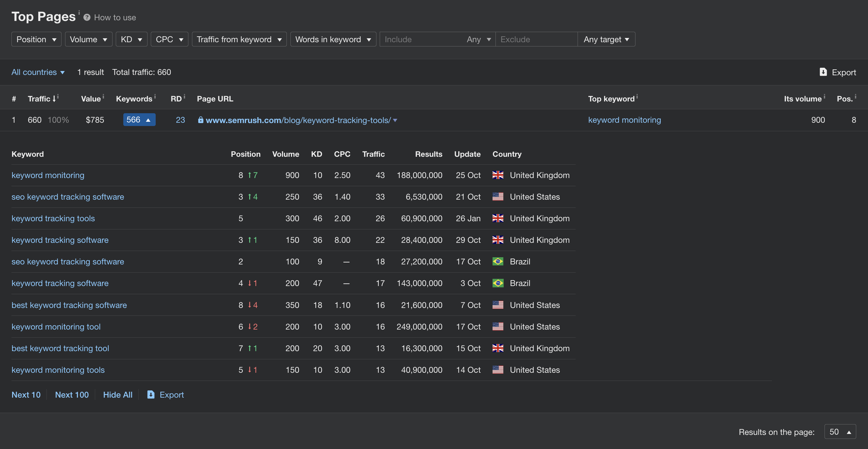Click the 'keyword monitoring tools' keyword
This screenshot has width=868, height=449.
tap(58, 370)
